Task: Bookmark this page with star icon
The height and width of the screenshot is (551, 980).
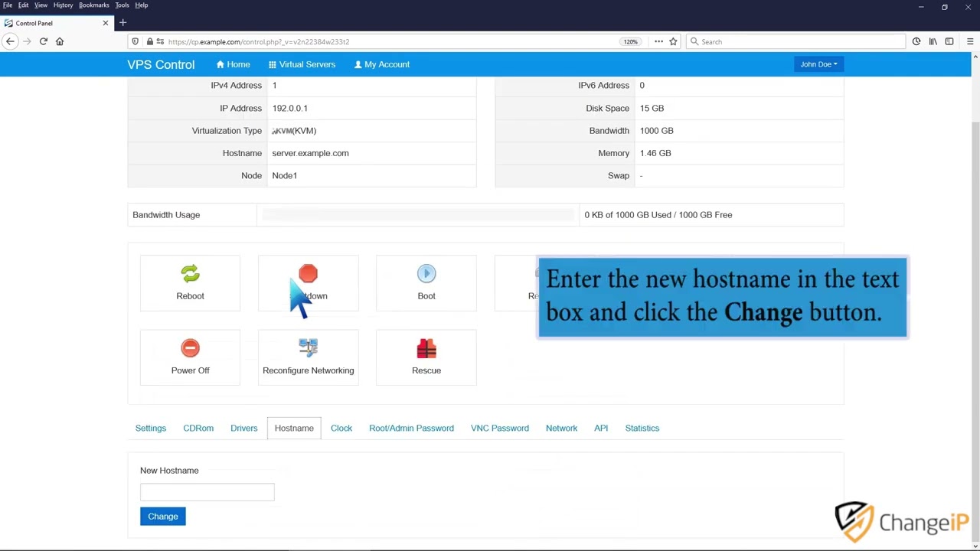Action: [x=673, y=41]
